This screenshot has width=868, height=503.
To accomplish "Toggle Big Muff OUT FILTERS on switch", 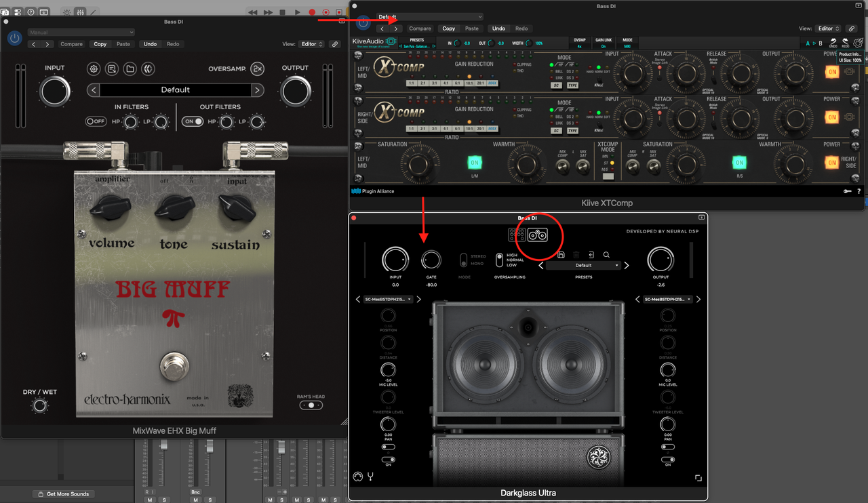I will coord(193,121).
